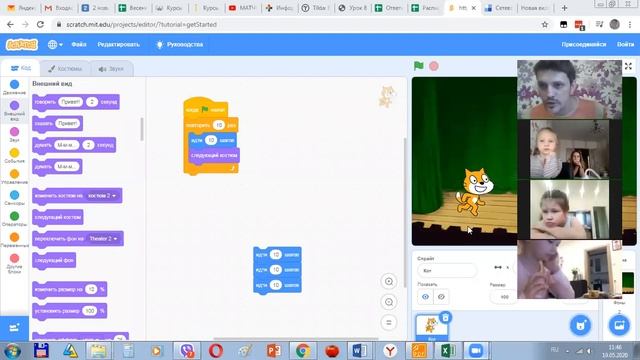Select the orange Переменные category
Viewport: 640px width, 360px height.
pos(14,240)
